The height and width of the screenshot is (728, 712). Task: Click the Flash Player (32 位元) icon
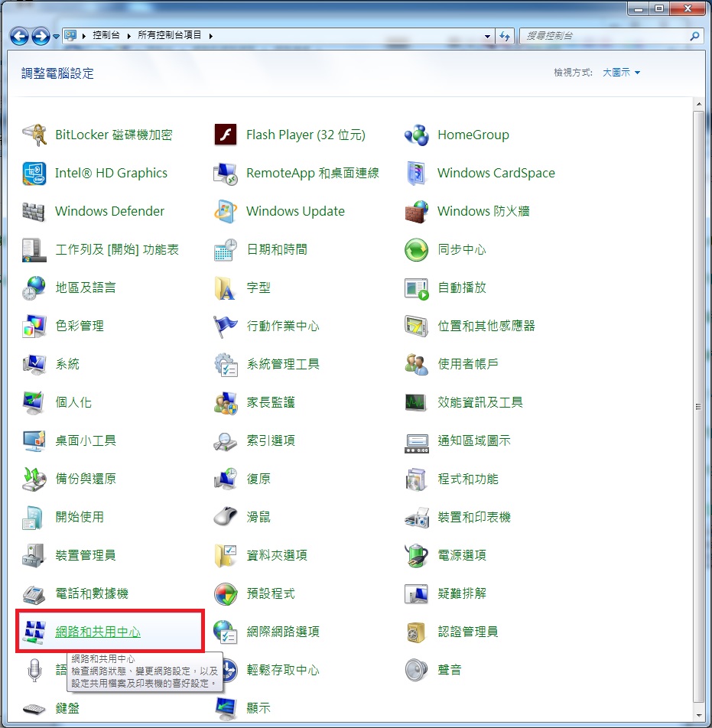[x=226, y=135]
